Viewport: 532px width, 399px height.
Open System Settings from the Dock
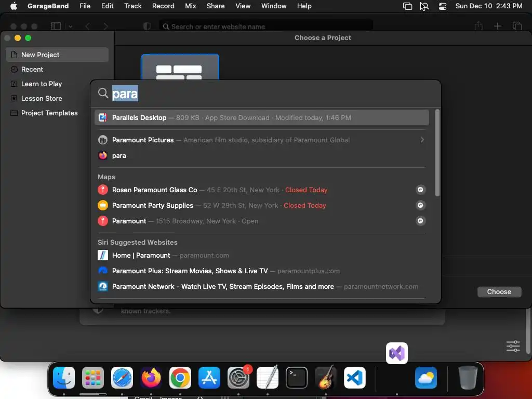[x=238, y=378]
